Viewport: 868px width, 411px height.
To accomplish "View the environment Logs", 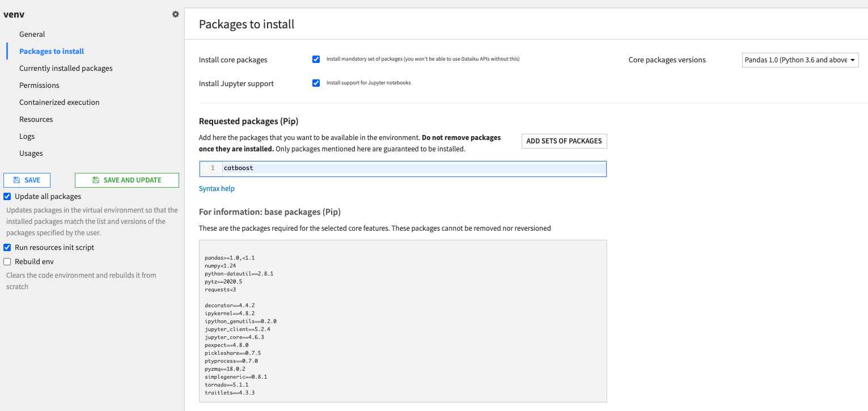I will coord(27,136).
